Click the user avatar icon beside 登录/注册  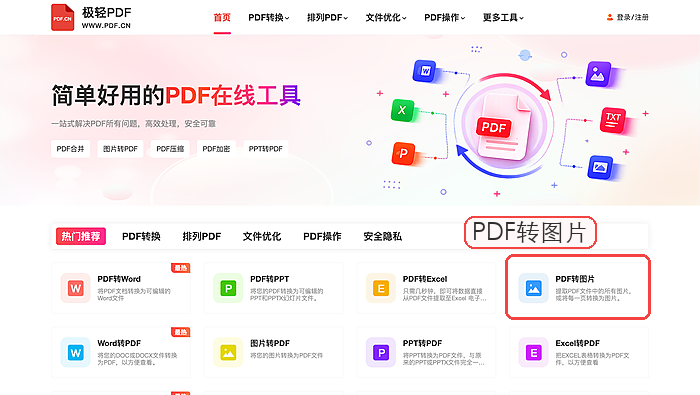click(610, 17)
